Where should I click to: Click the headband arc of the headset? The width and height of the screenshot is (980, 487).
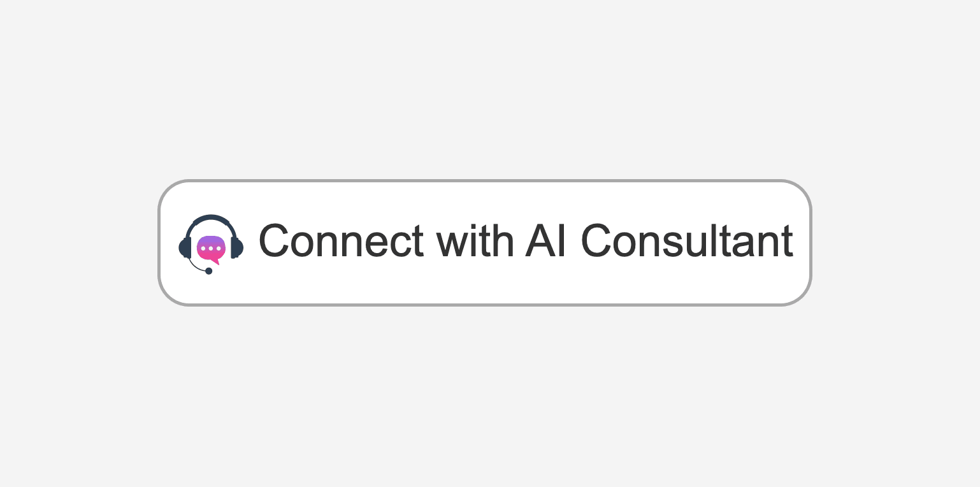(211, 218)
